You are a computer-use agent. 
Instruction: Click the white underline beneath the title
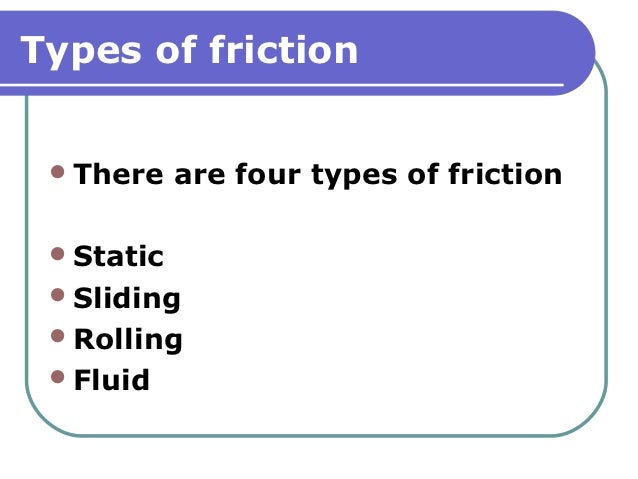[x=282, y=85]
